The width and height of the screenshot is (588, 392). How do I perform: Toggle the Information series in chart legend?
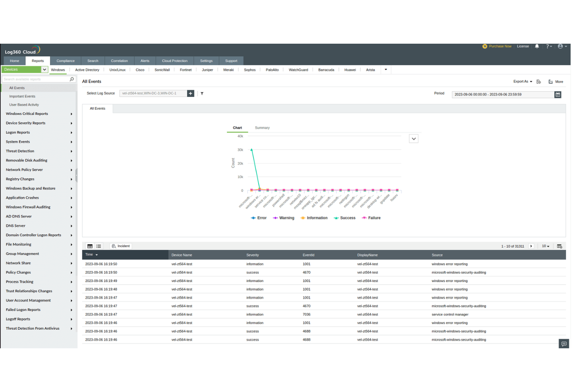(314, 218)
